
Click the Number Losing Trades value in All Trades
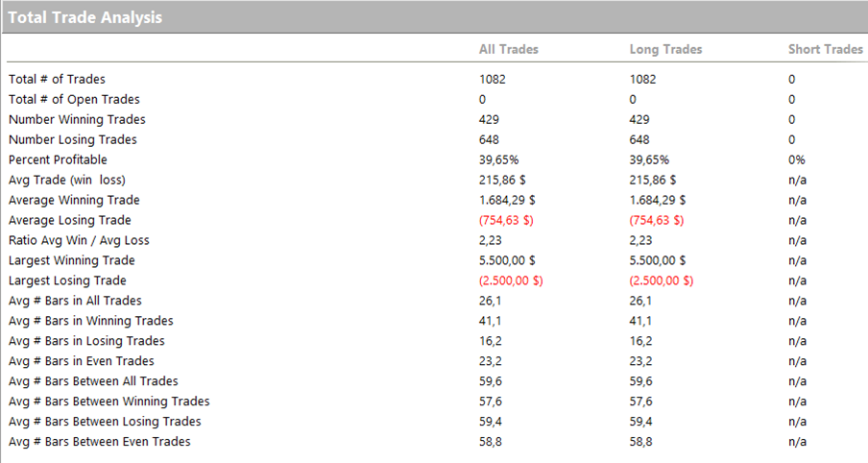489,140
